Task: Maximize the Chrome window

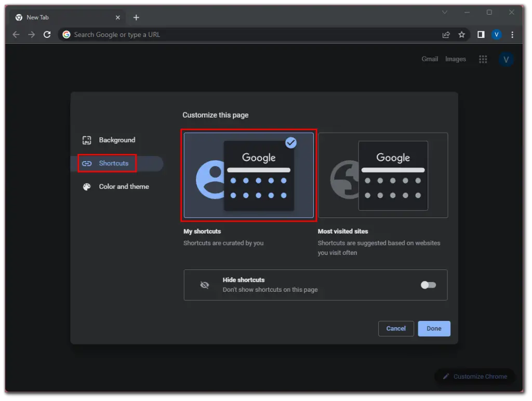Action: pos(489,12)
